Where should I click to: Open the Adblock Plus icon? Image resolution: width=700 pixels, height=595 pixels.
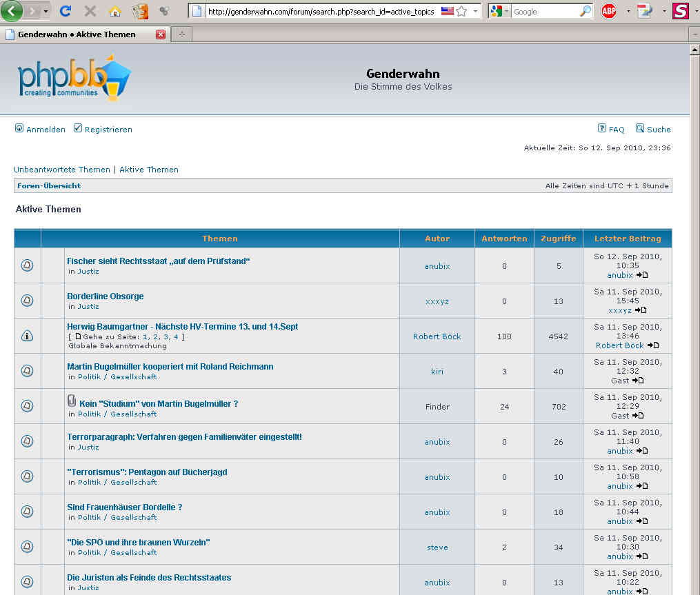click(x=608, y=11)
